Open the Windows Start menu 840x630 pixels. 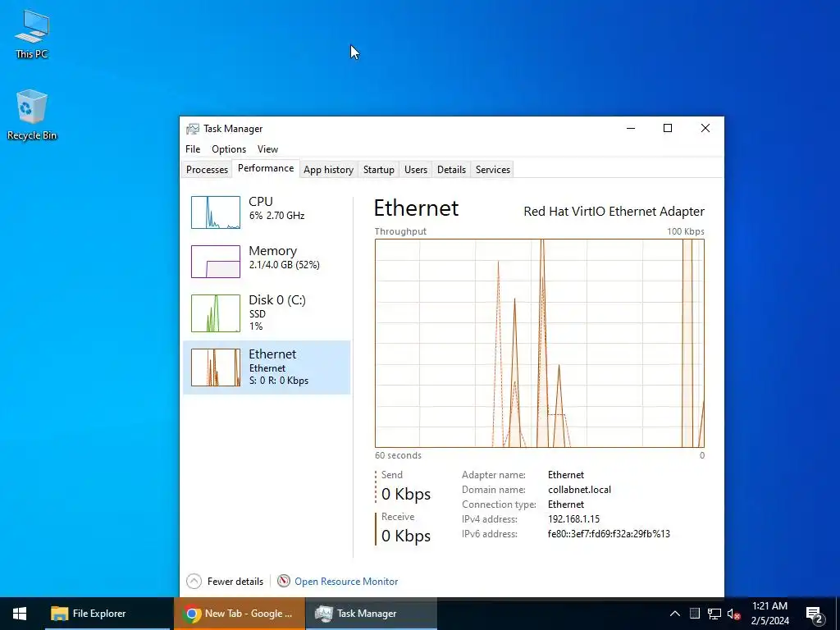click(20, 614)
